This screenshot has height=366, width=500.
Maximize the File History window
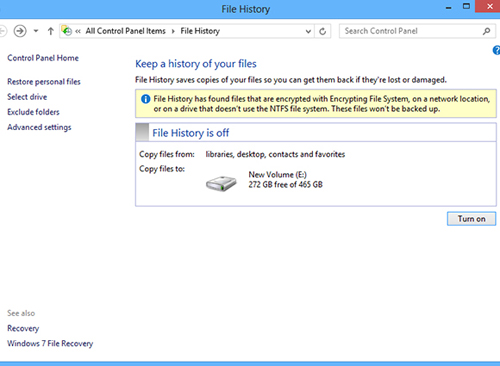(466, 6)
